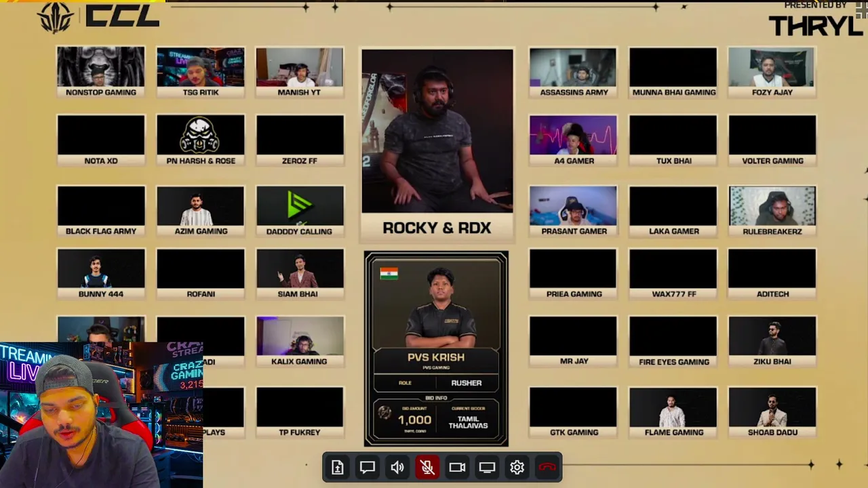Open the settings gear icon
This screenshot has width=868, height=488.
(x=517, y=468)
